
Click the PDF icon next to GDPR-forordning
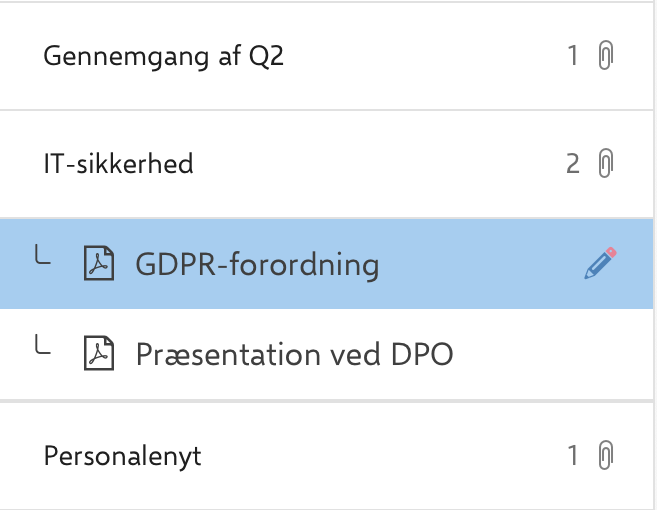[98, 265]
